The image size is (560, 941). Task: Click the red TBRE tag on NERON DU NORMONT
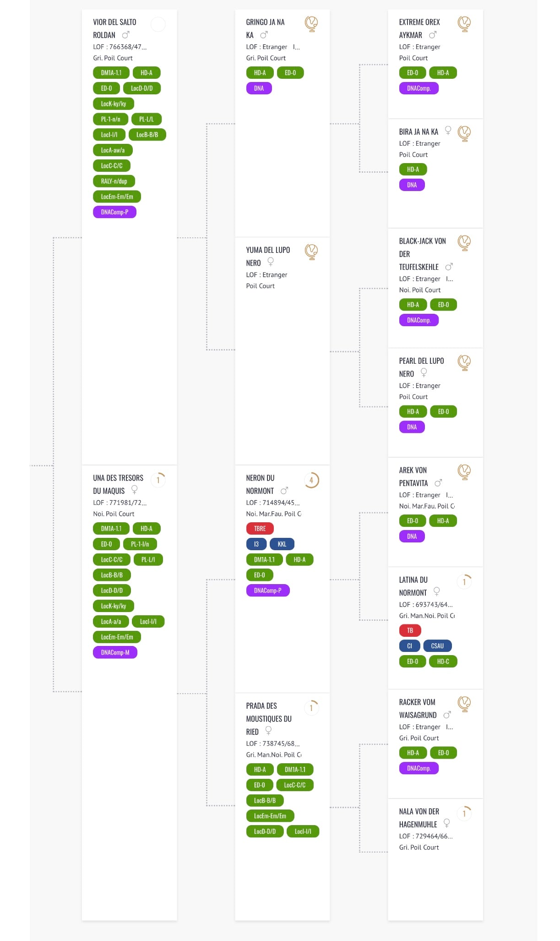(260, 529)
